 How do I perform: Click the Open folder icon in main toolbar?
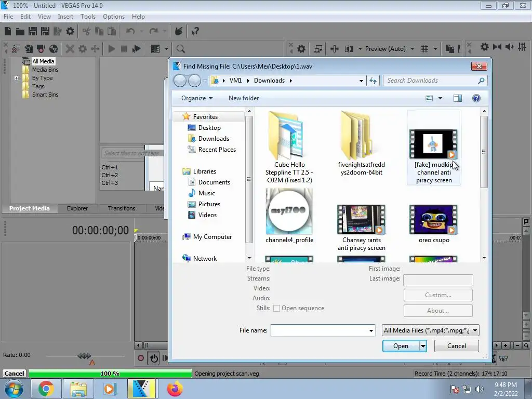click(20, 32)
